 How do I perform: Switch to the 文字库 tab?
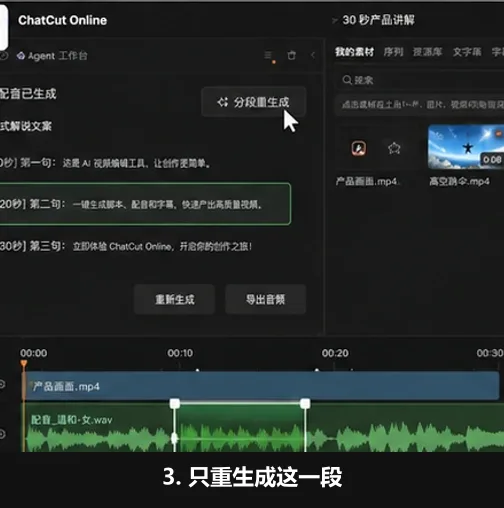[467, 52]
